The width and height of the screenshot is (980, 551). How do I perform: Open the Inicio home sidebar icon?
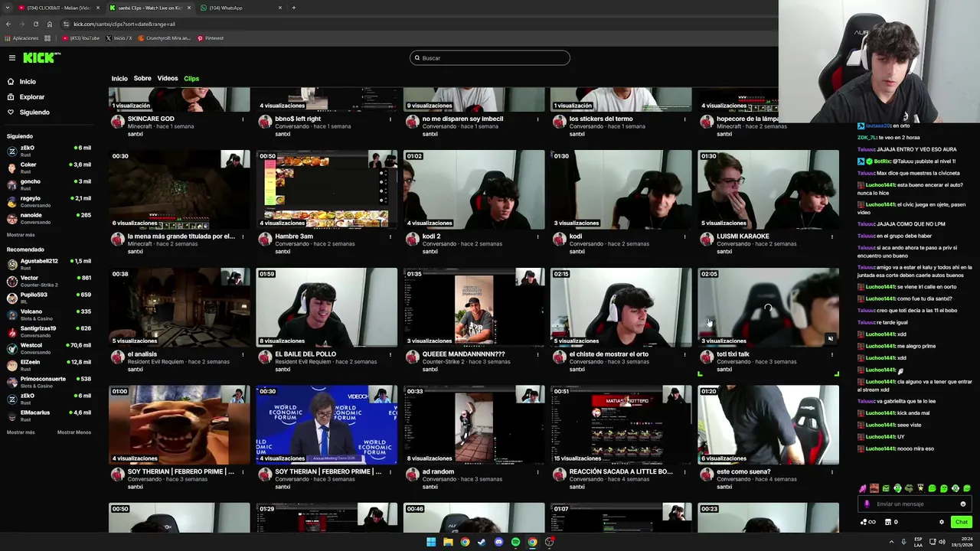[x=11, y=82]
